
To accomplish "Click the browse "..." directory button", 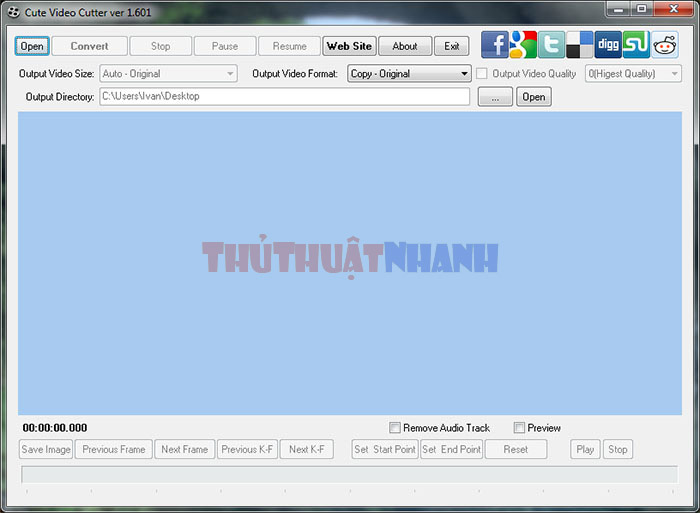I will pyautogui.click(x=495, y=97).
